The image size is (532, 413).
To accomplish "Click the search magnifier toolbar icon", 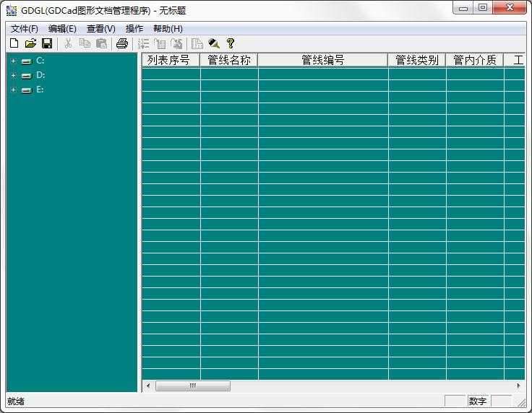I will 214,43.
